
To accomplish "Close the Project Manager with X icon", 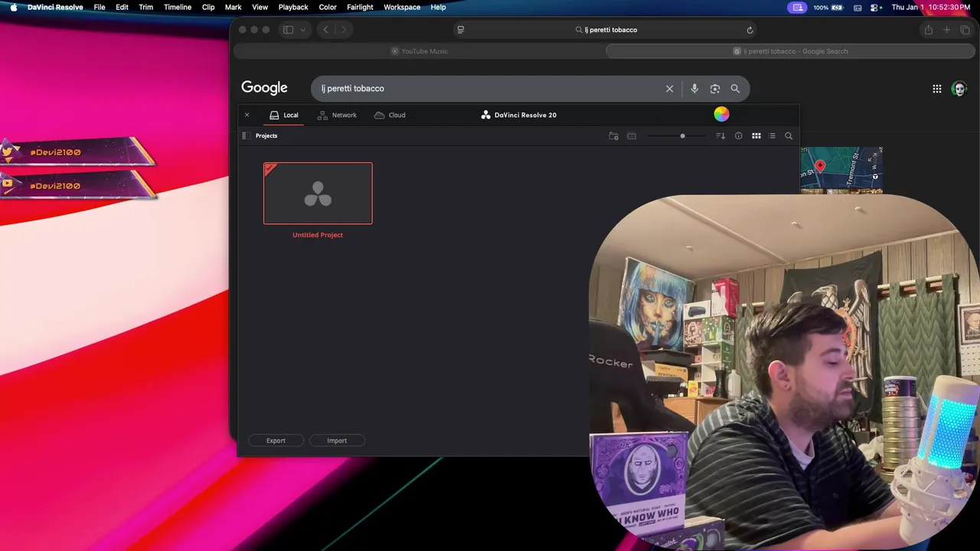I will pos(247,115).
